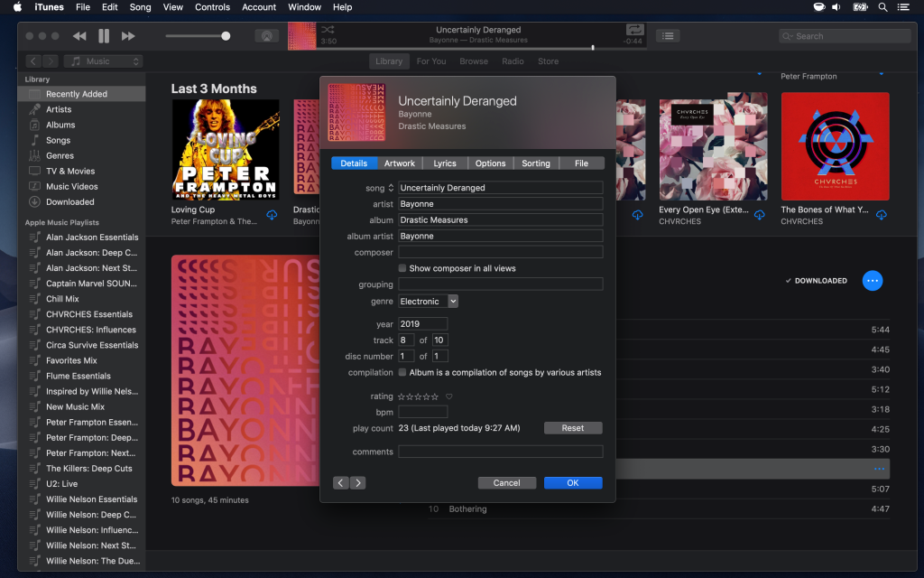
Task: Open the AirPlay output icon
Action: coord(267,36)
